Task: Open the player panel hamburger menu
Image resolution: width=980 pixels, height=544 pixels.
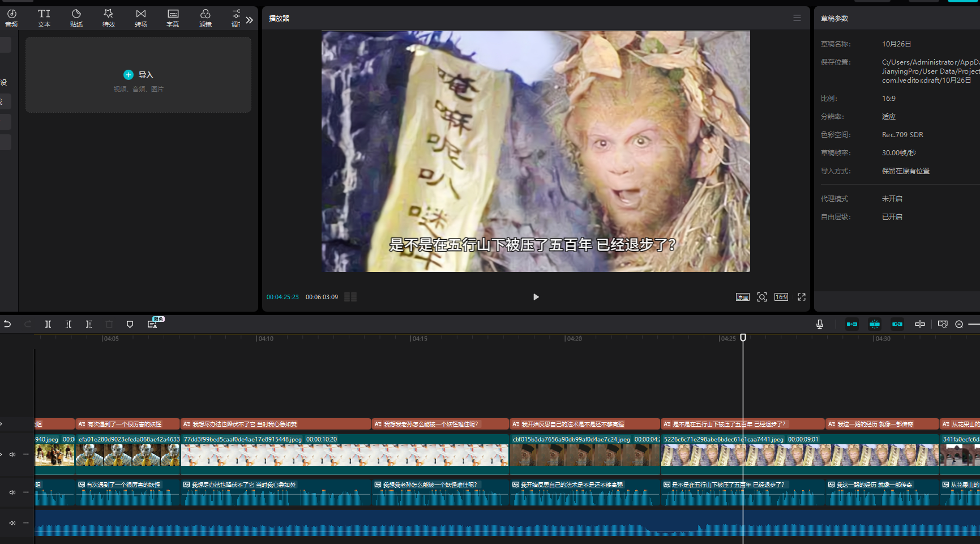Action: (797, 18)
